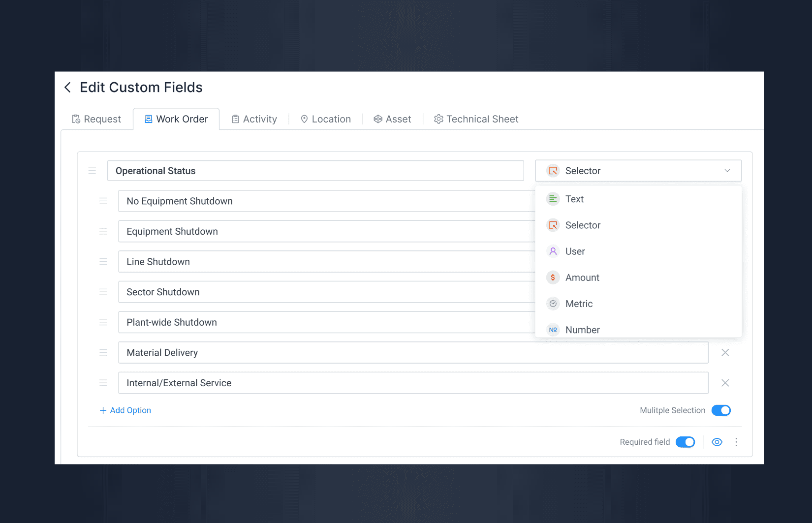This screenshot has height=523, width=812.
Task: Disable the Required field switch
Action: (x=685, y=442)
